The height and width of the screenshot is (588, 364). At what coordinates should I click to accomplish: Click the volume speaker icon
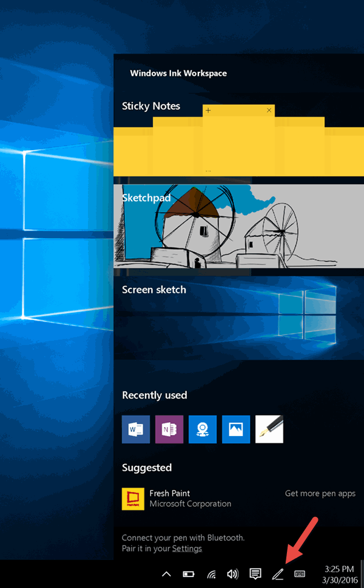point(233,574)
